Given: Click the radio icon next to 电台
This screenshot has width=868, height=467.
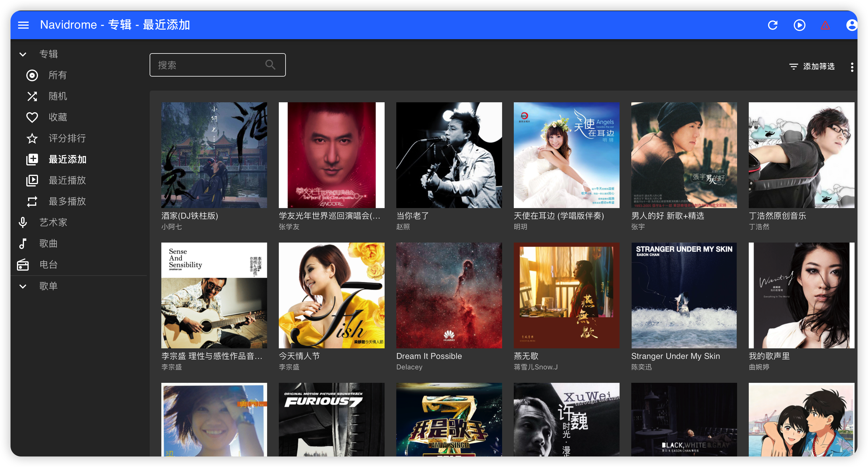Looking at the screenshot, I should [x=23, y=264].
